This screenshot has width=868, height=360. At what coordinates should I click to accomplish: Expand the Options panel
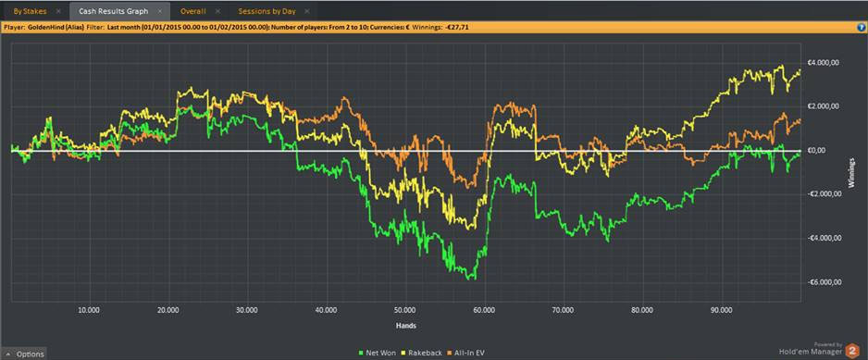(x=23, y=354)
